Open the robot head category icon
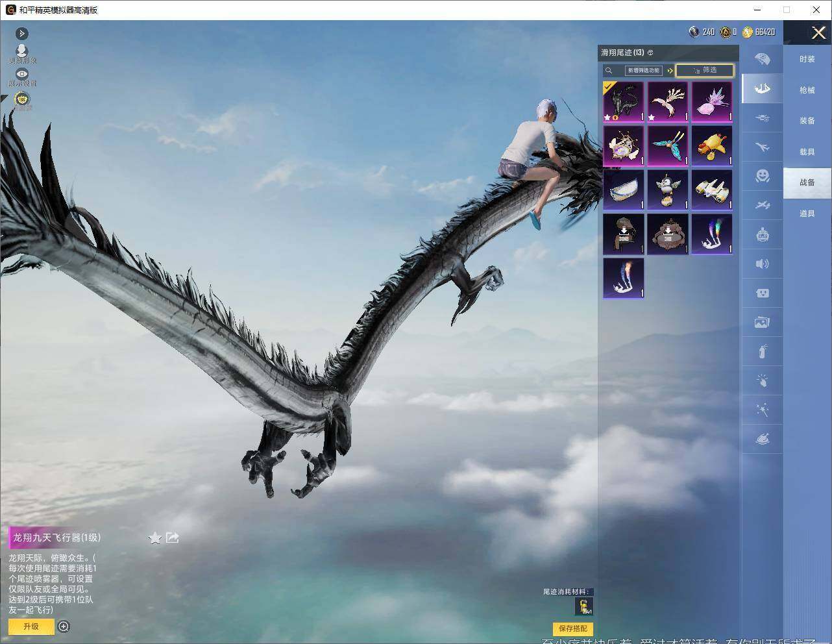The width and height of the screenshot is (832, 644). 763,234
